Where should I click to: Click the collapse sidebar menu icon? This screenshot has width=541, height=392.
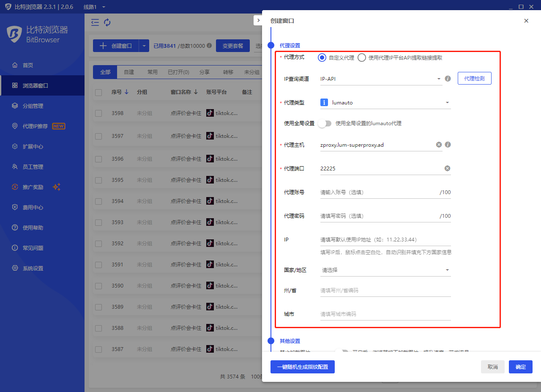tap(95, 22)
